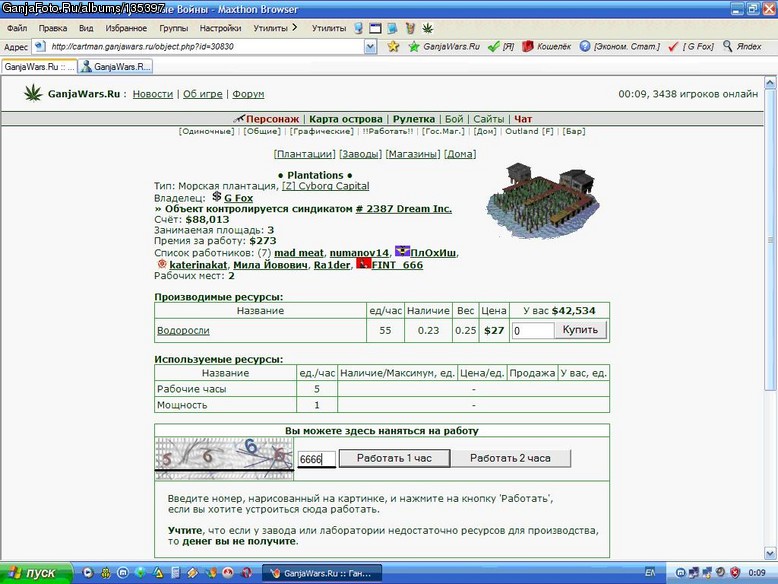Open the [Магазины] link

click(413, 154)
